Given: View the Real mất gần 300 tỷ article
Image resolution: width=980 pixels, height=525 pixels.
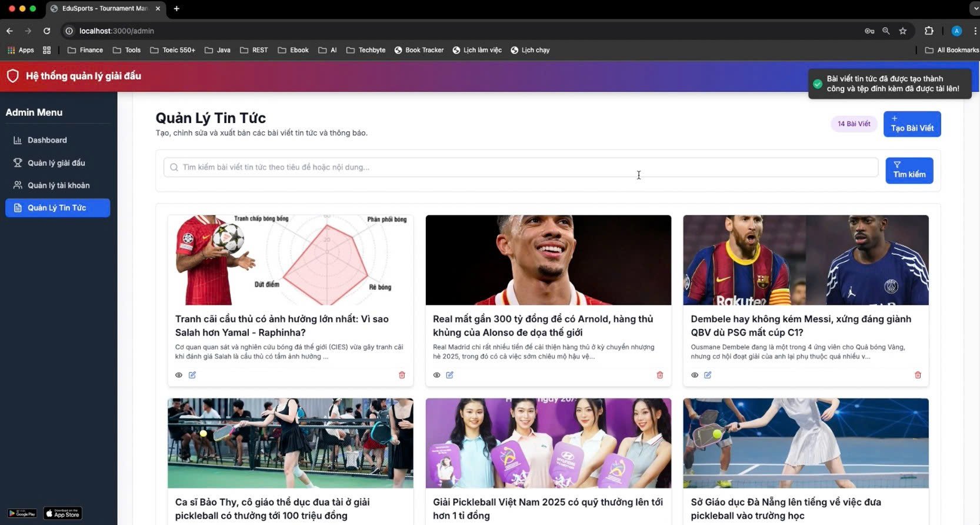Looking at the screenshot, I should click(x=436, y=375).
